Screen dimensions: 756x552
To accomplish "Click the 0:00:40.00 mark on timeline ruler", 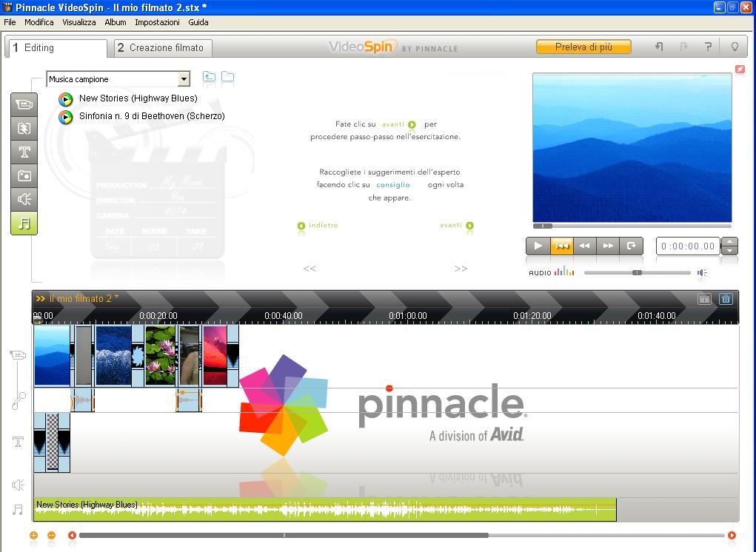I will pyautogui.click(x=284, y=316).
